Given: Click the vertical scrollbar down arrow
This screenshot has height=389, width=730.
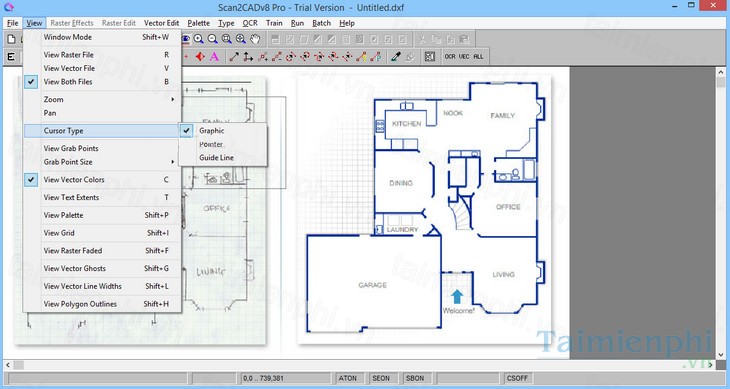Looking at the screenshot, I should click(721, 355).
